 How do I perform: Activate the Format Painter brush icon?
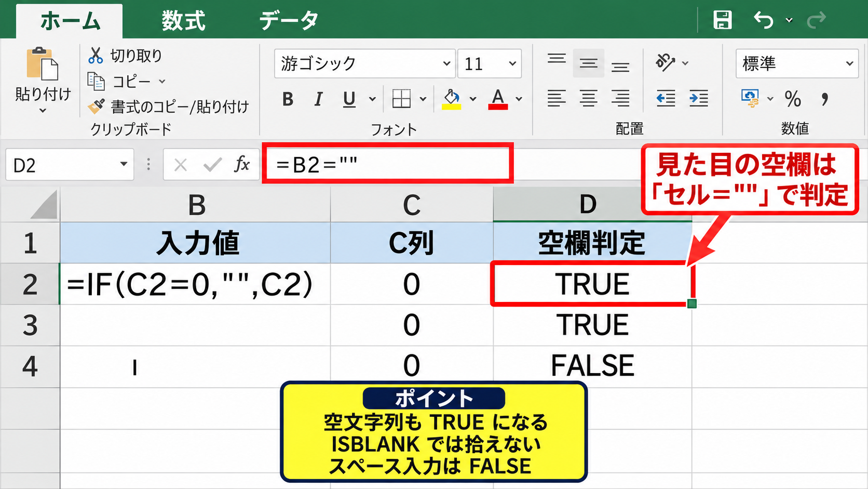(96, 107)
